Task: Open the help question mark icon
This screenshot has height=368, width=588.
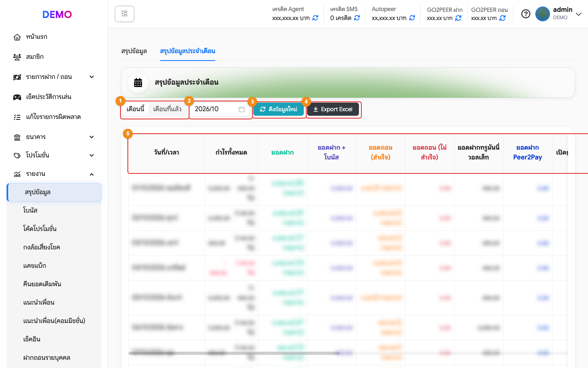Action: tap(526, 14)
